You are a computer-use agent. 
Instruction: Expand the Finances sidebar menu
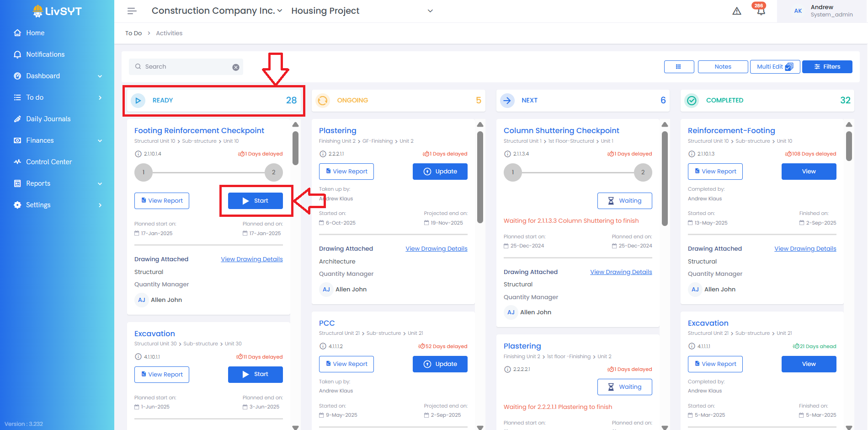coord(57,140)
